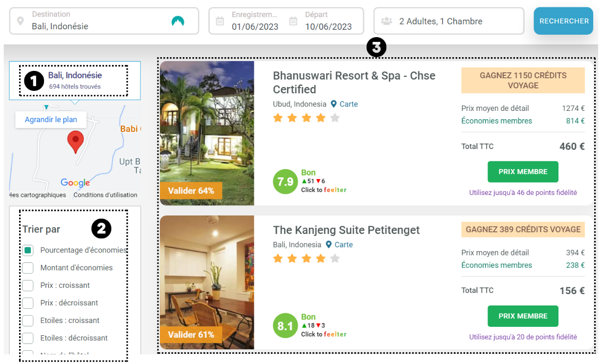Viewport: 602px width, 364px height.
Task: Open the departure calendar icon
Action: coord(293,21)
